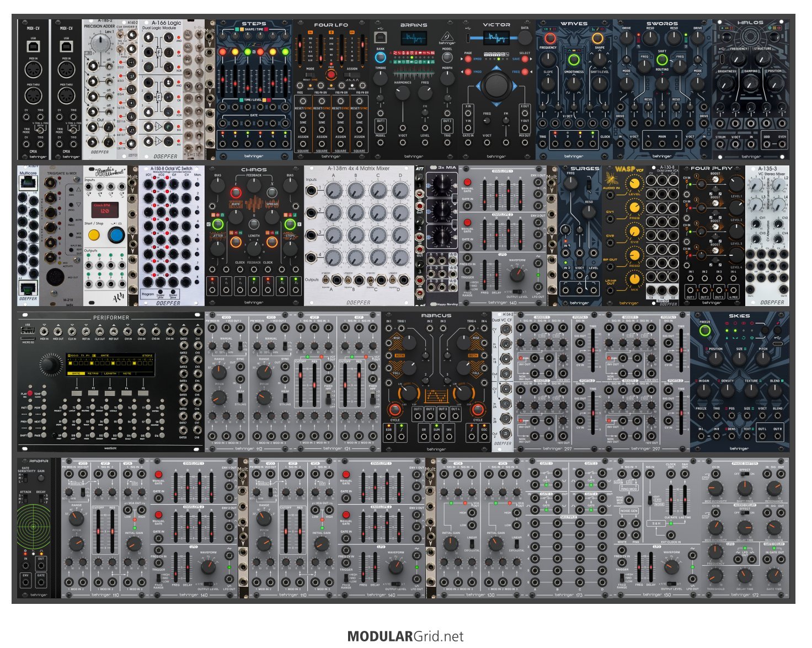Click the green SHIFT button on Swords
Image resolution: width=812 pixels, height=648 pixels.
[x=662, y=60]
